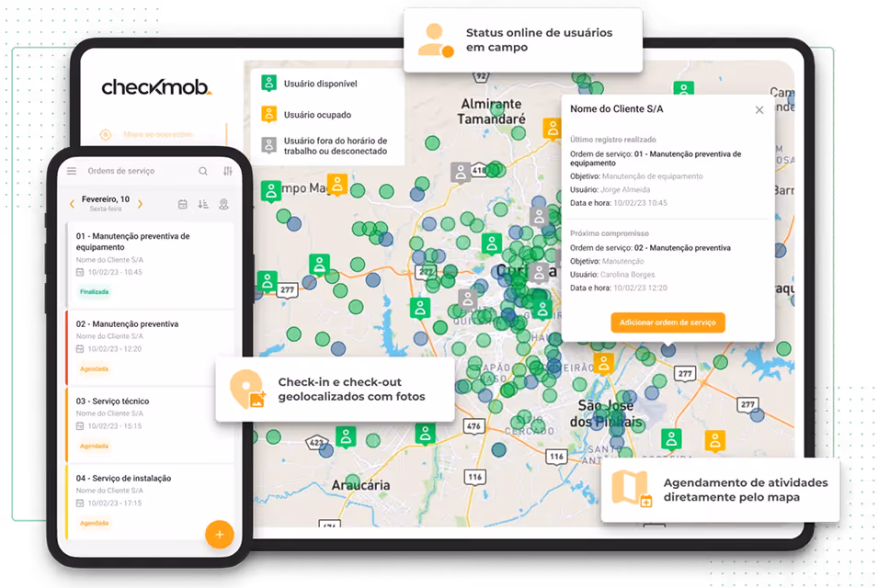Open the filter sliders icon in phone header
The image size is (878, 588).
point(228,171)
